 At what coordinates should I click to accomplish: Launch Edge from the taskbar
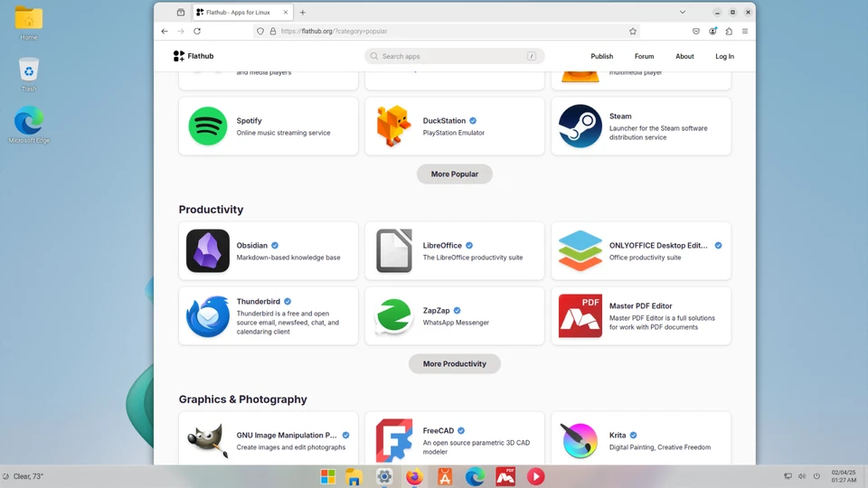point(475,476)
